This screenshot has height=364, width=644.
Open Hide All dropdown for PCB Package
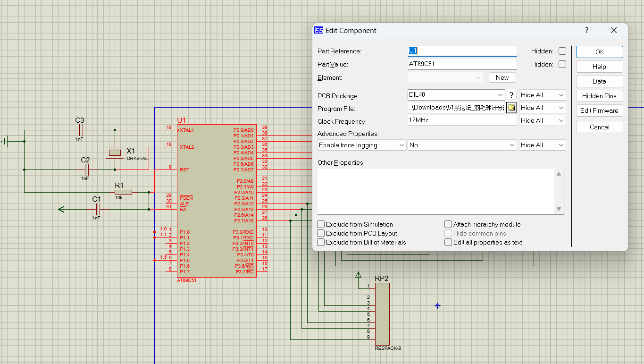(542, 95)
